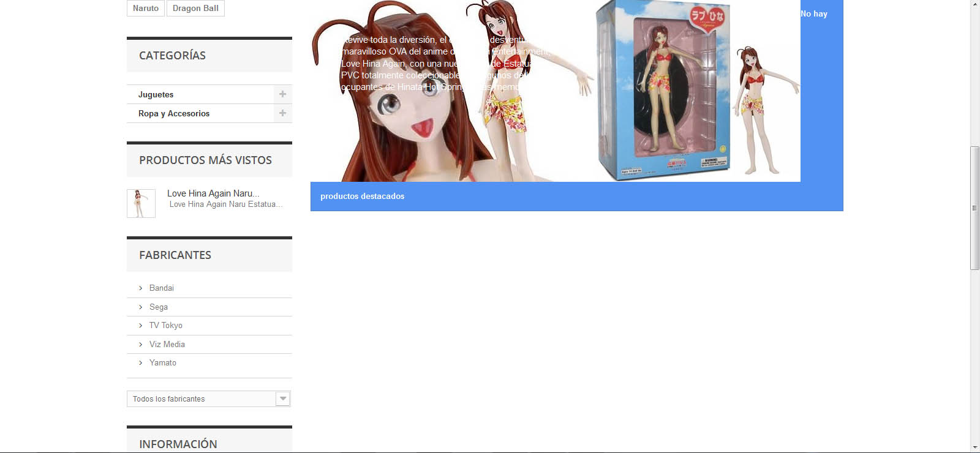
Task: Open the Todos los fabricantes dropdown
Action: point(209,399)
